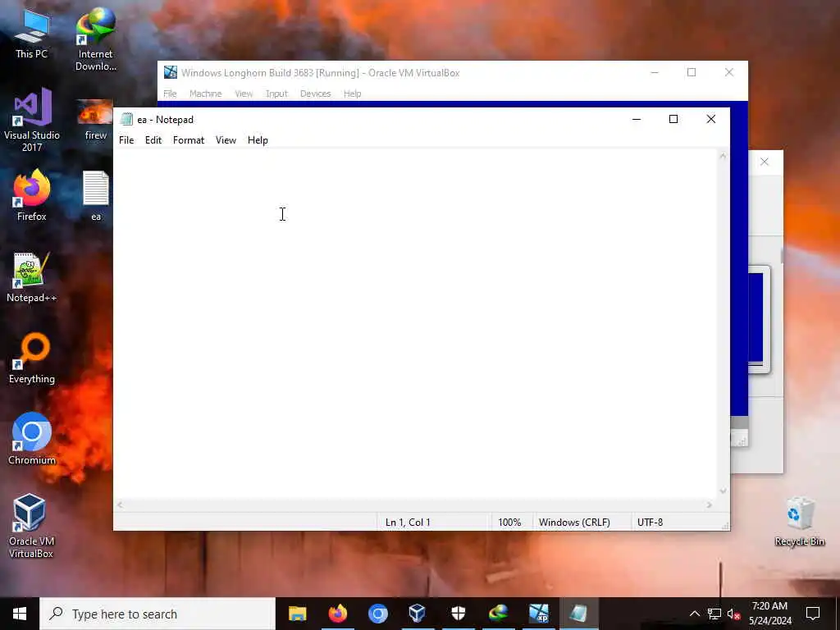Select the firew desktop file icon
The image size is (840, 630).
tap(95, 120)
